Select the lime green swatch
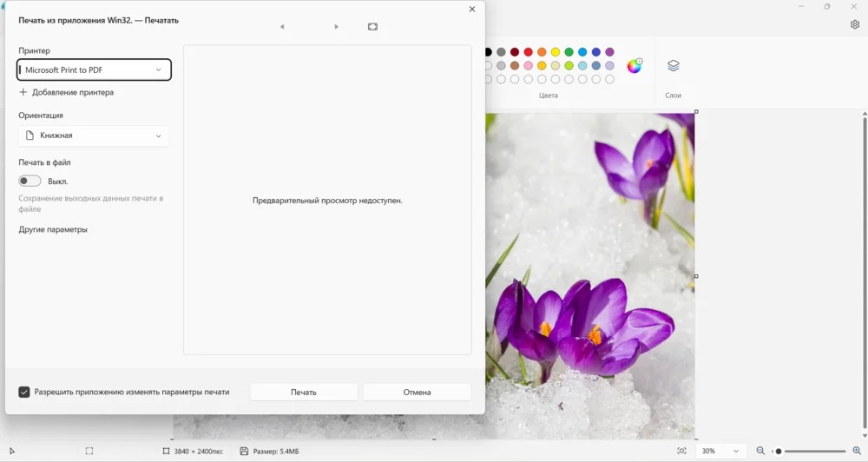The height and width of the screenshot is (462, 868). pos(569,65)
